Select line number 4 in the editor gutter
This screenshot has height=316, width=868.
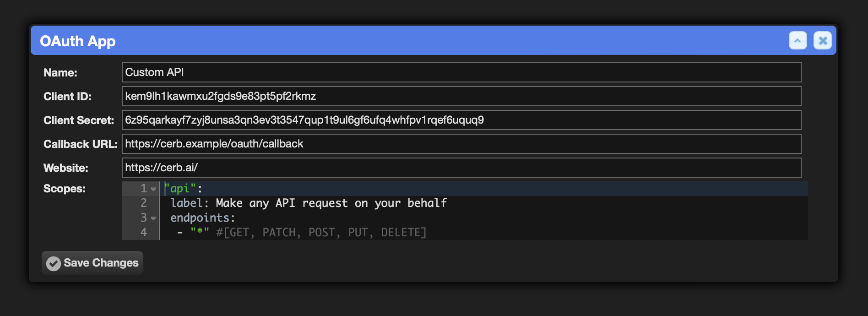pyautogui.click(x=144, y=232)
